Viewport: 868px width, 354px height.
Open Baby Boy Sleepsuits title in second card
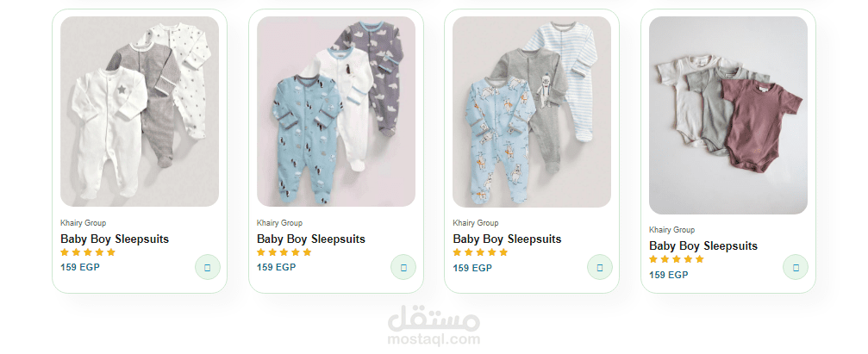311,239
